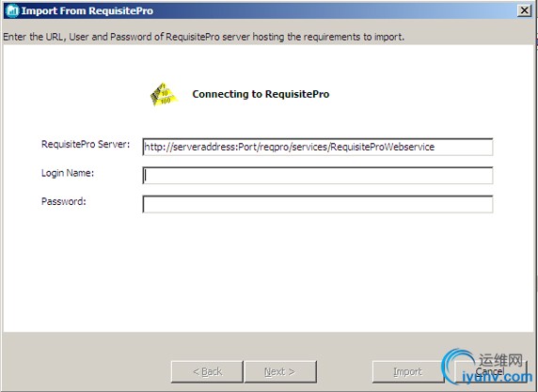538x392 pixels.
Task: Click the Import button
Action: pos(408,371)
